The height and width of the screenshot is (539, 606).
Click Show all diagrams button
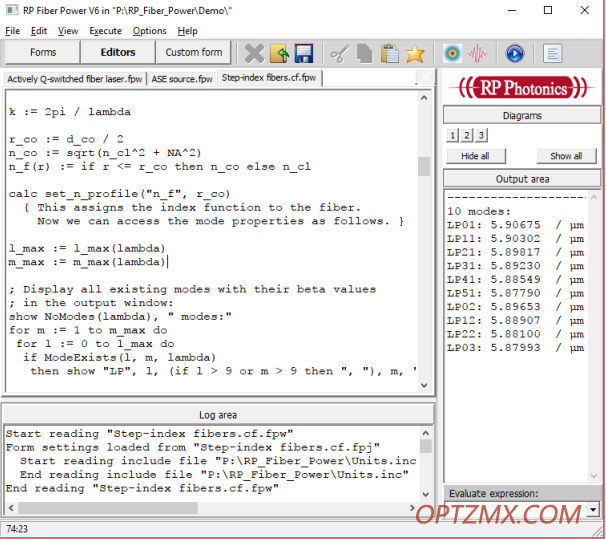[x=566, y=156]
